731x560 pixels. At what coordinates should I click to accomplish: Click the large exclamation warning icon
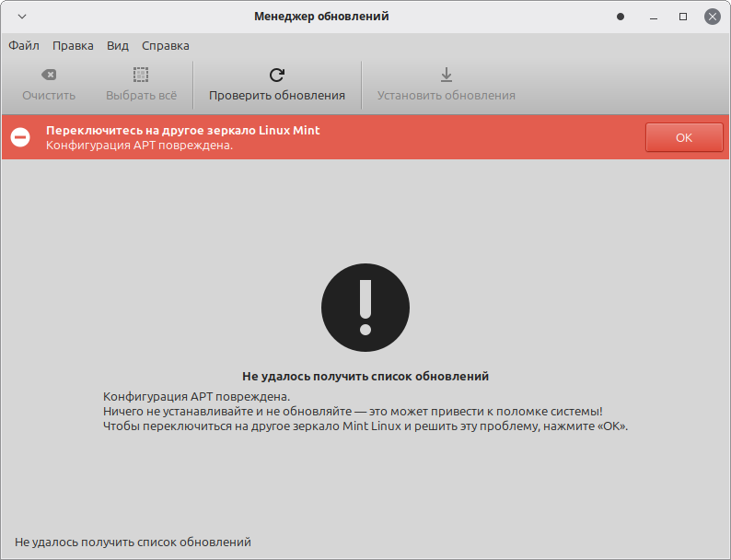365,308
